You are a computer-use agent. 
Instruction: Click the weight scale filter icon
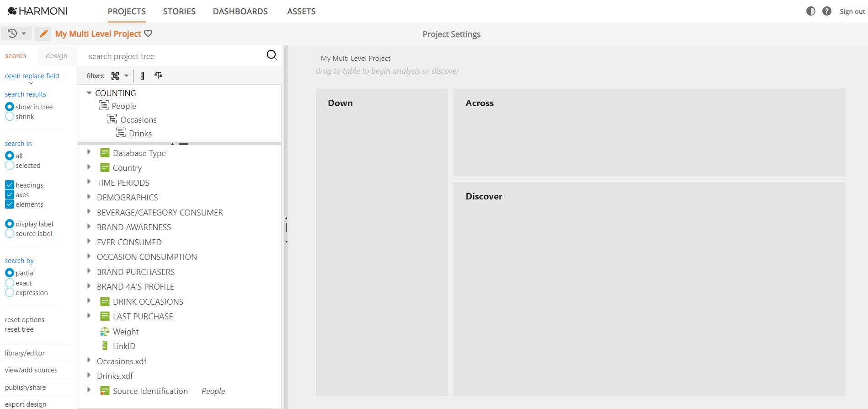[158, 75]
